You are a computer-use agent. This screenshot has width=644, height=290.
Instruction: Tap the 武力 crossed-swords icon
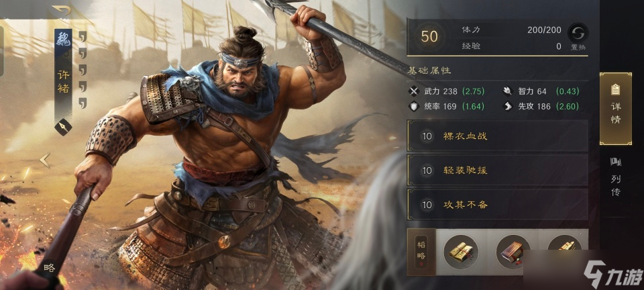[414, 91]
